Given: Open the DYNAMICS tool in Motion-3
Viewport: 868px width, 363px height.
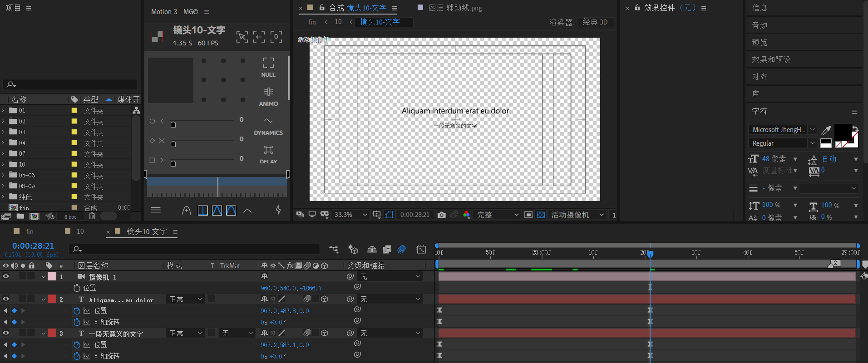Looking at the screenshot, I should 268,126.
